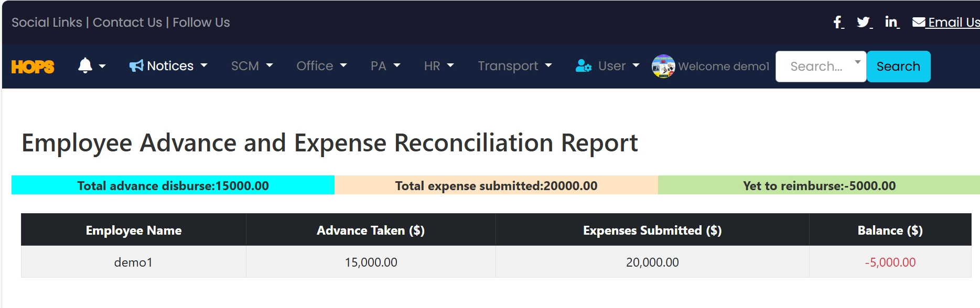Click the User gear icon
The width and height of the screenshot is (980, 308).
(x=584, y=66)
